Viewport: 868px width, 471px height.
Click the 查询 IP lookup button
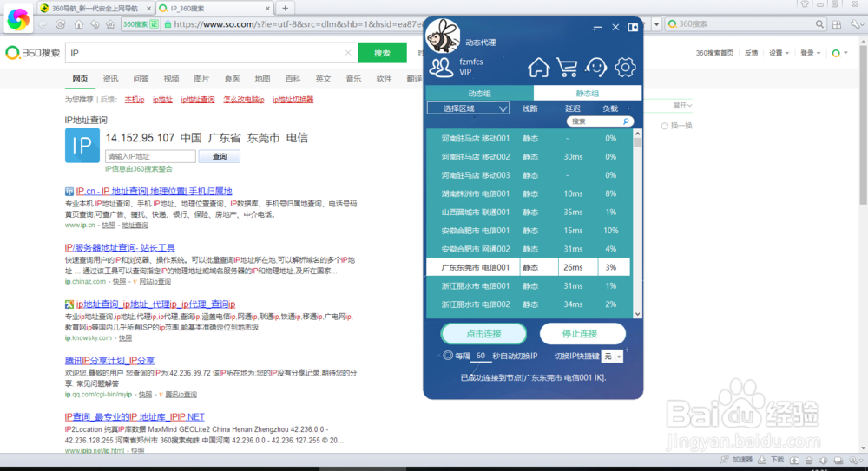click(220, 157)
